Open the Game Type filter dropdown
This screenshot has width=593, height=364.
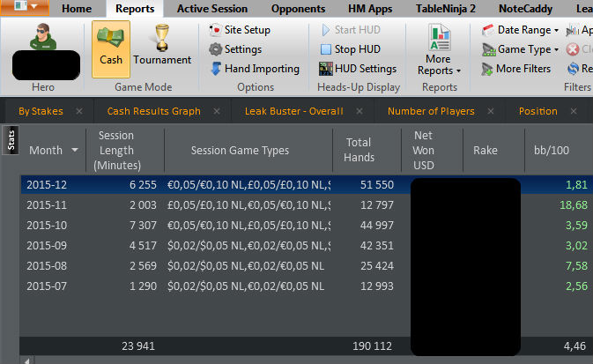pos(521,49)
